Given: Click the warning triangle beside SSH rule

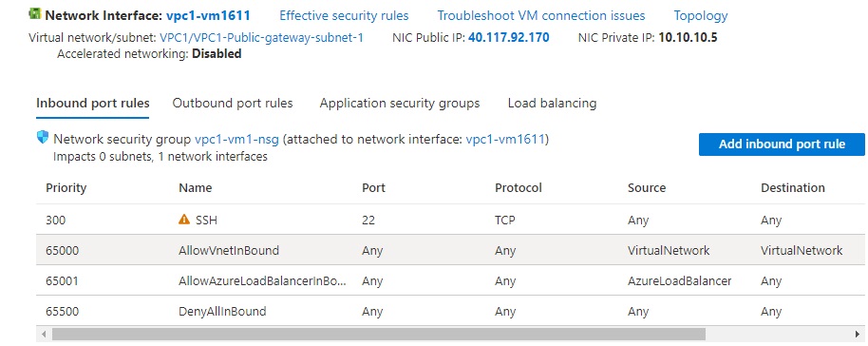Looking at the screenshot, I should pos(184,220).
